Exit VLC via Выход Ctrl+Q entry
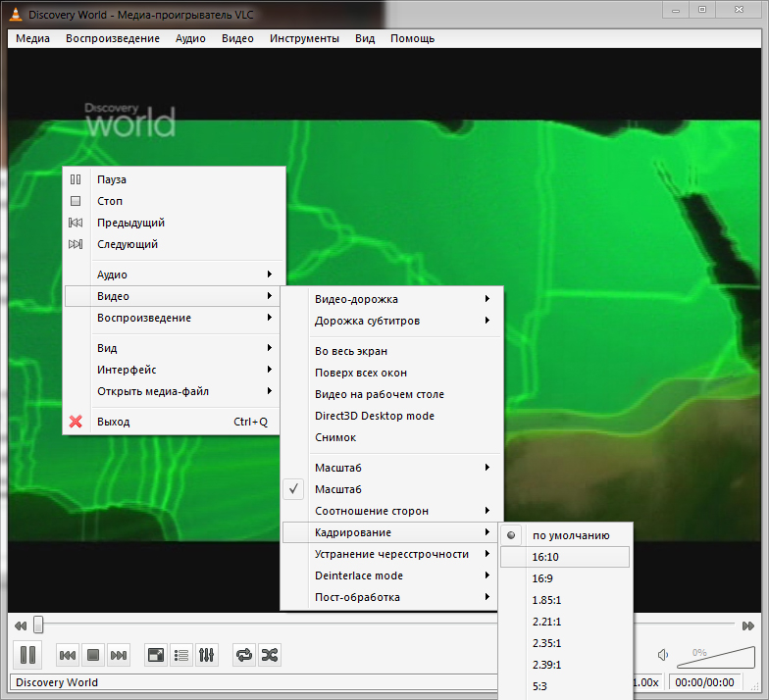The height and width of the screenshot is (700, 769). tap(173, 422)
